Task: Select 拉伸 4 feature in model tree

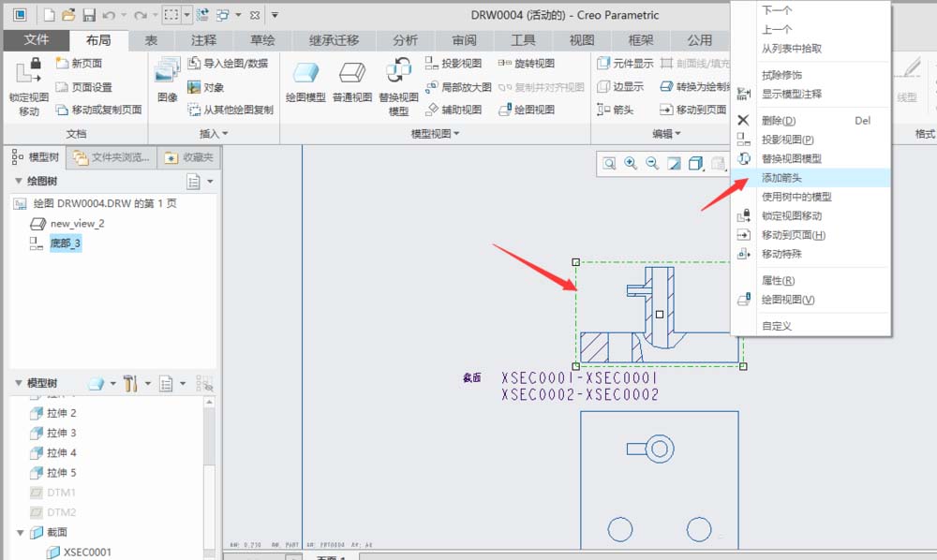Action: (x=62, y=452)
